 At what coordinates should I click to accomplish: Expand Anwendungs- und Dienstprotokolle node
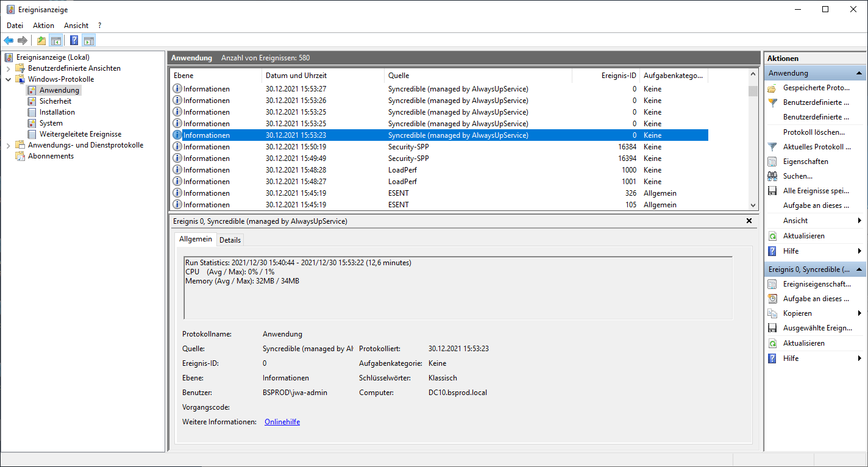tap(9, 145)
